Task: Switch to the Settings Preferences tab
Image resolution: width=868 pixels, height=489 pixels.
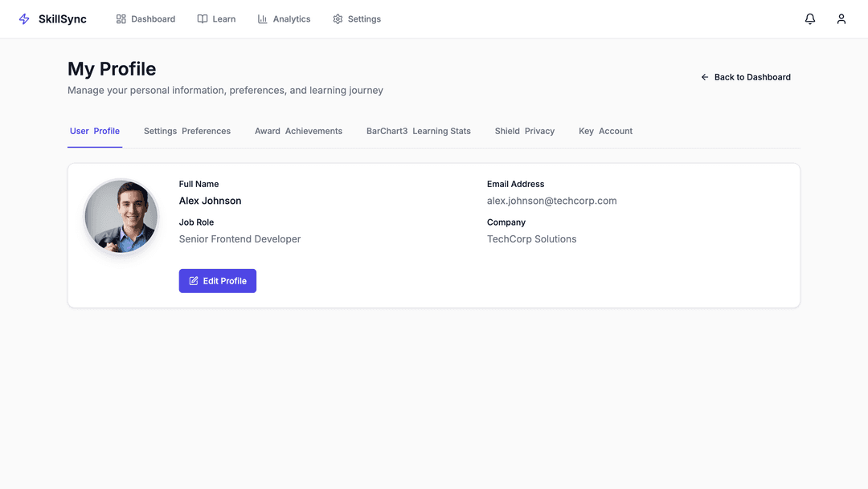Action: (x=187, y=131)
